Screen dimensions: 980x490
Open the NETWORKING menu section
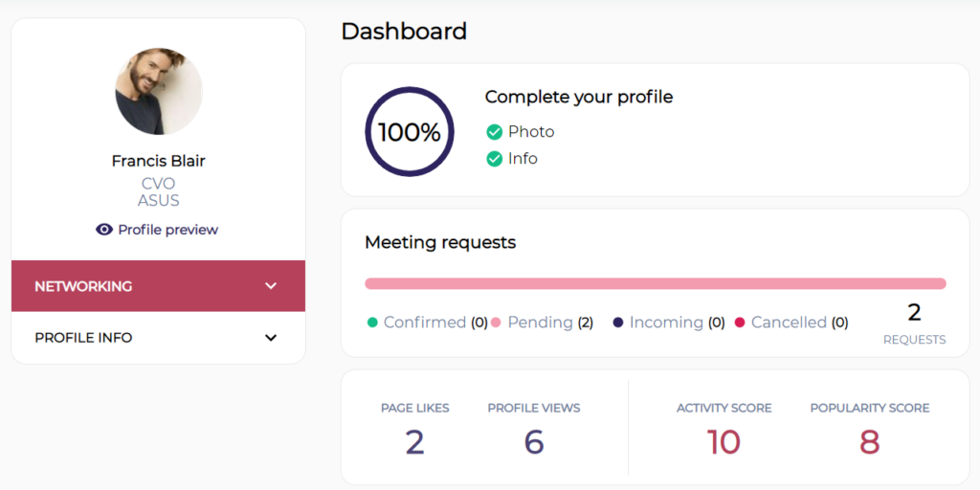(x=158, y=286)
